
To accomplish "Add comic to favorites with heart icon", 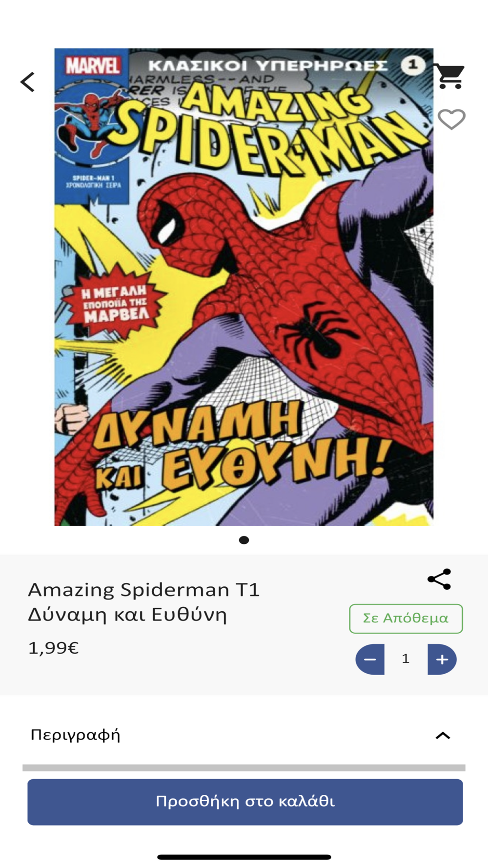I will [451, 120].
